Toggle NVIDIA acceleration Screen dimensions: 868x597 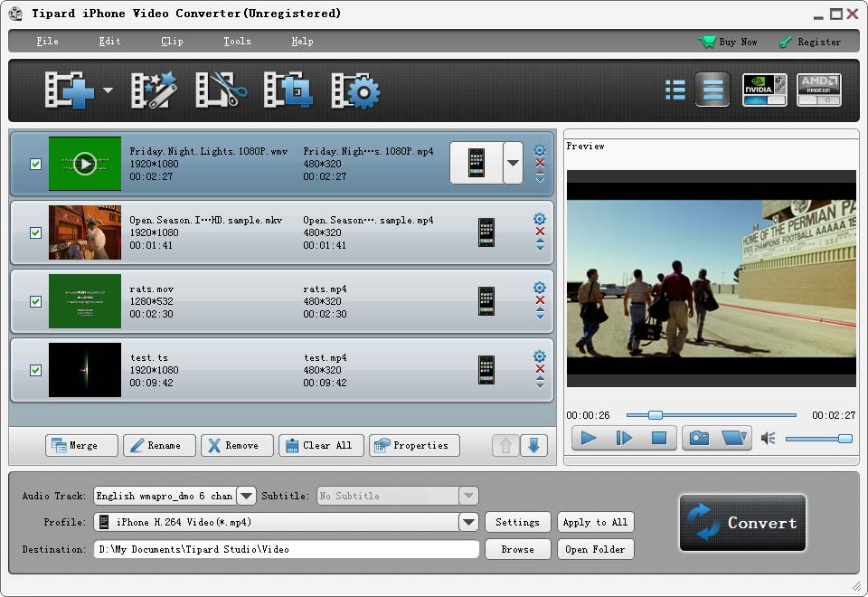765,90
